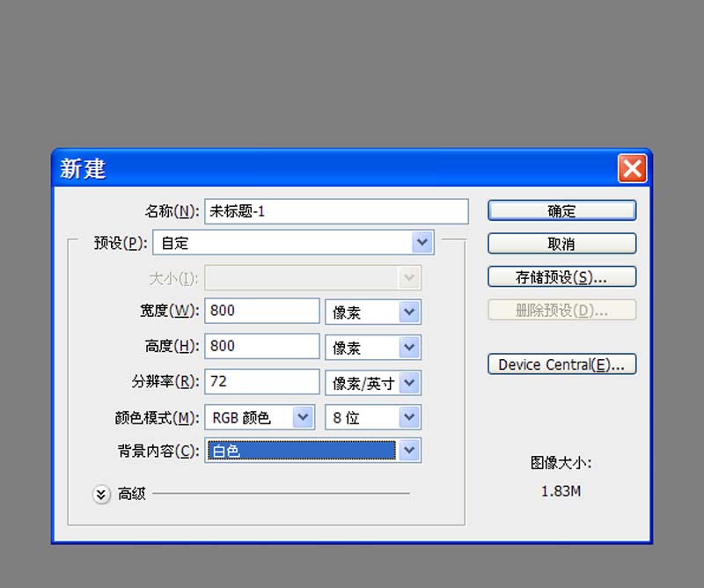Image resolution: width=704 pixels, height=588 pixels.
Task: Open the bit depth dropdown showing 8 位
Action: [408, 416]
